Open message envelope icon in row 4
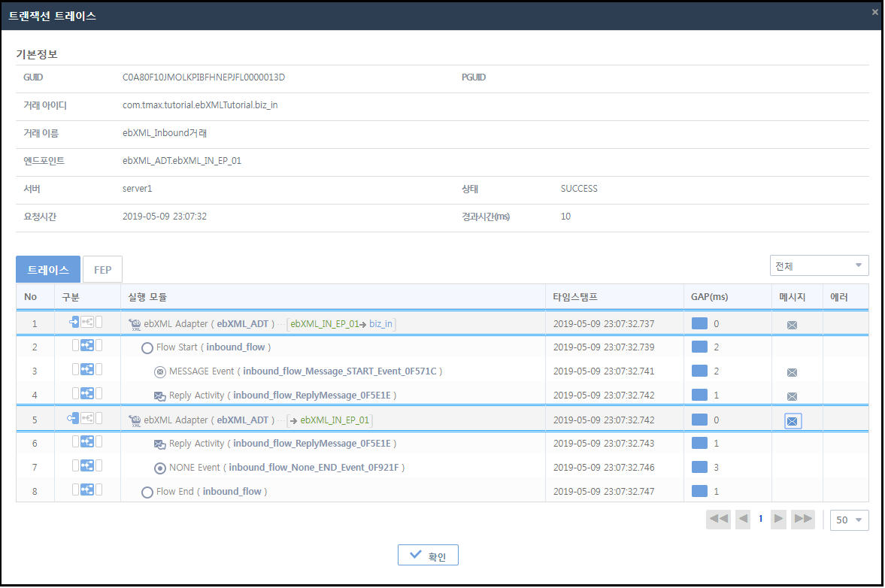 tap(792, 396)
